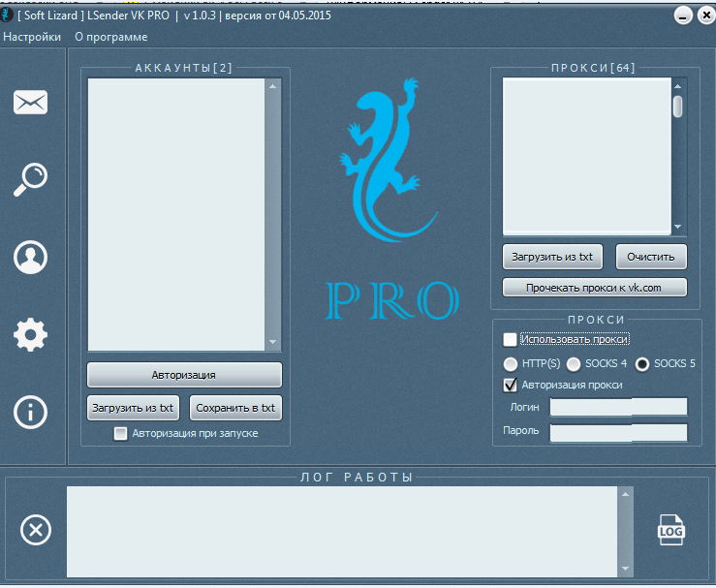The image size is (716, 588).
Task: Click the proxy list scroll down arrow
Action: click(x=677, y=227)
